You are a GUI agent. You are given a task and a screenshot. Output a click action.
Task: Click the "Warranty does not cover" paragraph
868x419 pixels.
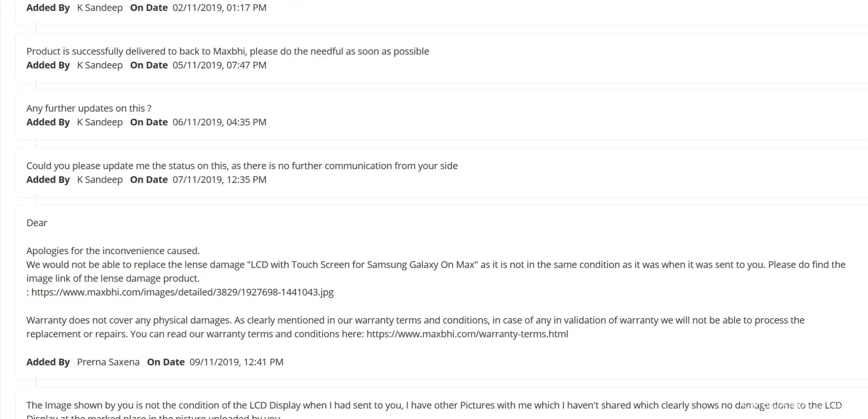[x=415, y=321]
